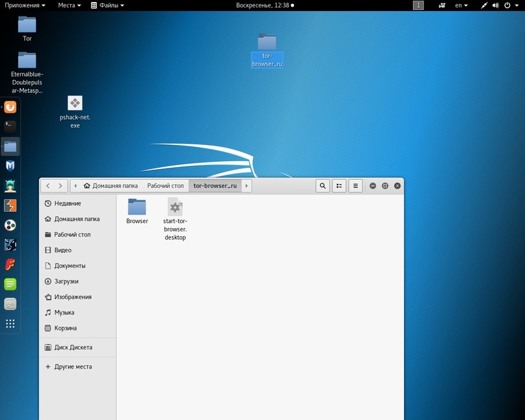Open the Приложения menu
The width and height of the screenshot is (525, 420).
pyautogui.click(x=25, y=5)
